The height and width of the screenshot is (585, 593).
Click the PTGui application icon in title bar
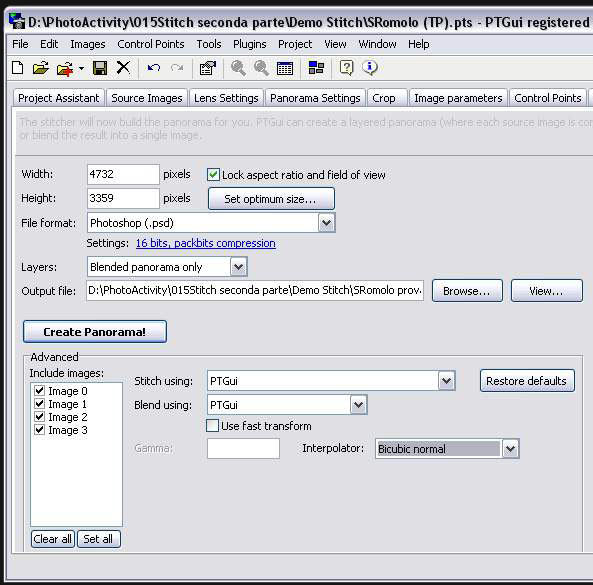[17, 21]
